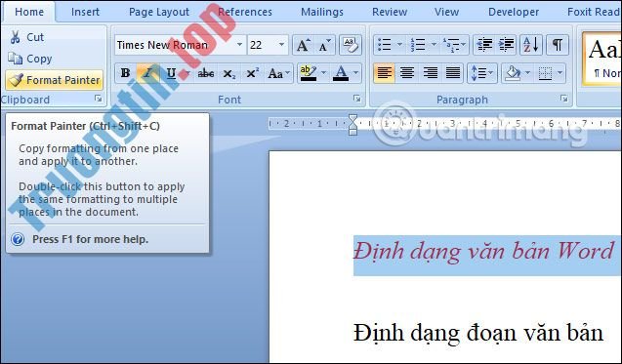Image resolution: width=622 pixels, height=364 pixels.
Task: Open the Font dialog launcher
Action: pos(357,99)
